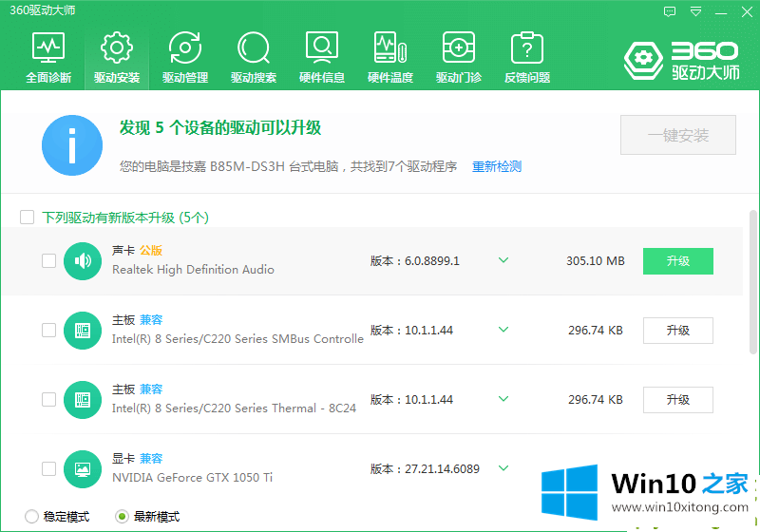Expand version dropdown for NVIDIA 27.21.14.6089
Screen dimensions: 760x532
click(x=503, y=468)
